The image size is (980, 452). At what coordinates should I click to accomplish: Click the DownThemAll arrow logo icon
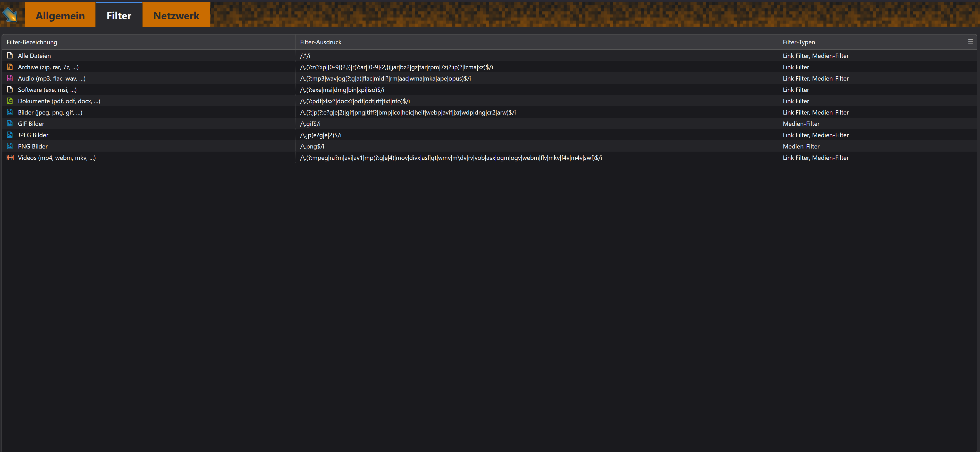[10, 14]
